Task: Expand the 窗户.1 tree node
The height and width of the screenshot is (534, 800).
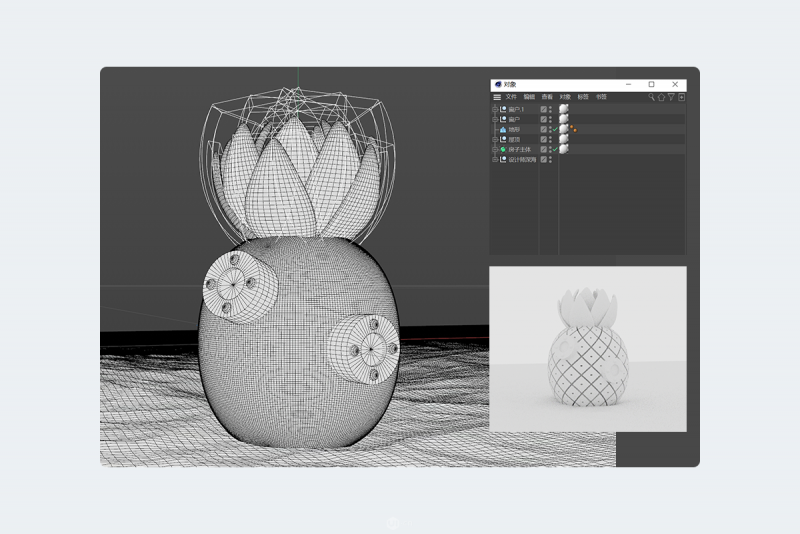Action: [494, 109]
